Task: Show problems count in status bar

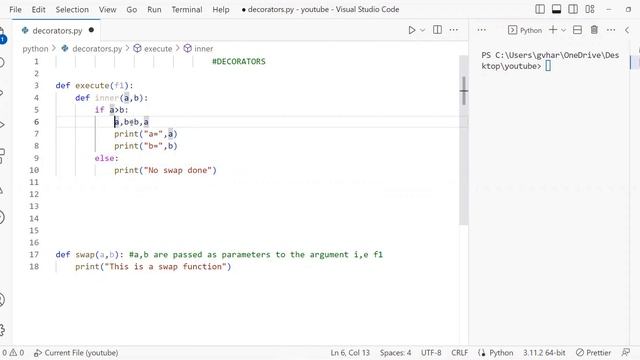Action: click(13, 353)
